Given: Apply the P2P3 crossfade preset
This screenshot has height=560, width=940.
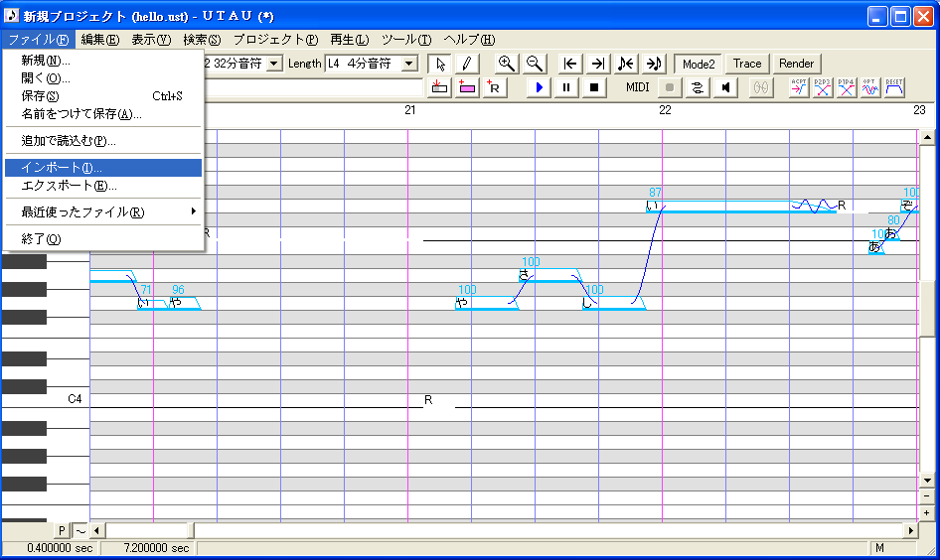Looking at the screenshot, I should pos(823,87).
